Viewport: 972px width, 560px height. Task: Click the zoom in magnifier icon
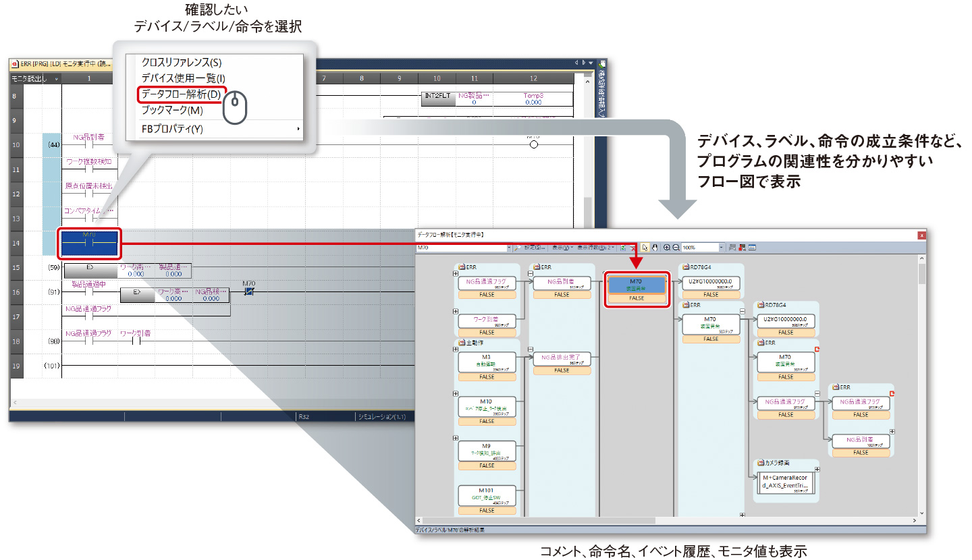tap(667, 248)
